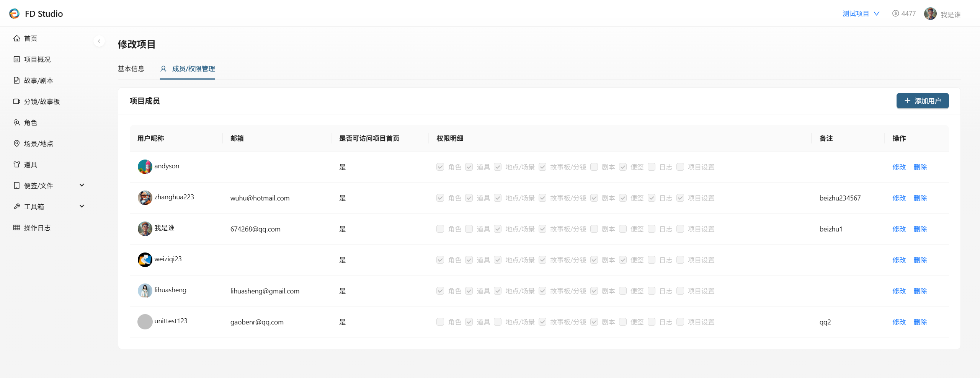This screenshot has height=378, width=980.
Task: Collapse the sidebar with arrow button
Action: click(99, 41)
